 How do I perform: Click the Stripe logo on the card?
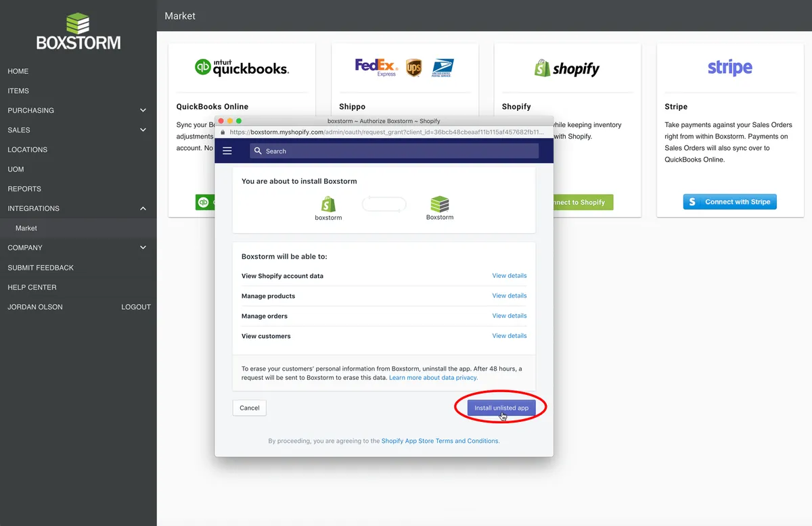(730, 68)
